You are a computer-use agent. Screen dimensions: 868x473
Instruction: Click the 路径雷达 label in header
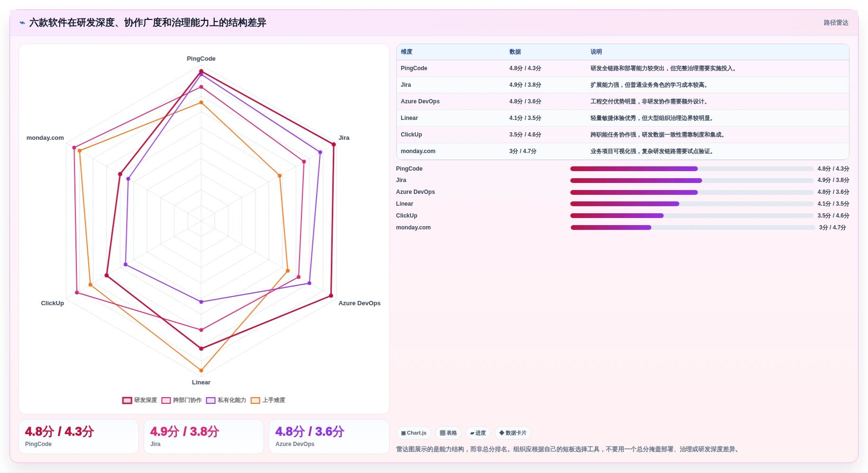click(x=836, y=23)
